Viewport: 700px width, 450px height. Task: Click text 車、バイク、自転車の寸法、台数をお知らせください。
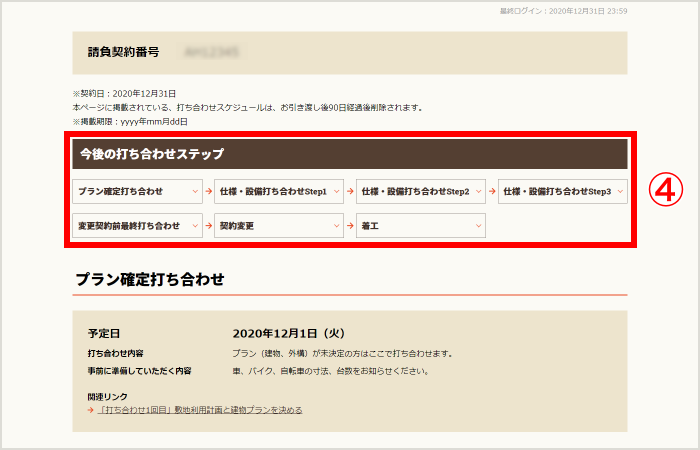point(331,371)
